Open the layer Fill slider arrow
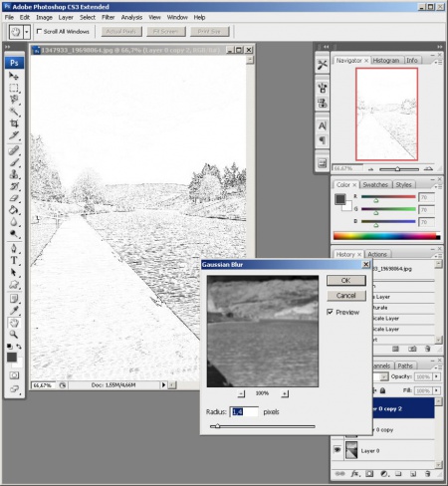The image size is (448, 486). click(436, 390)
